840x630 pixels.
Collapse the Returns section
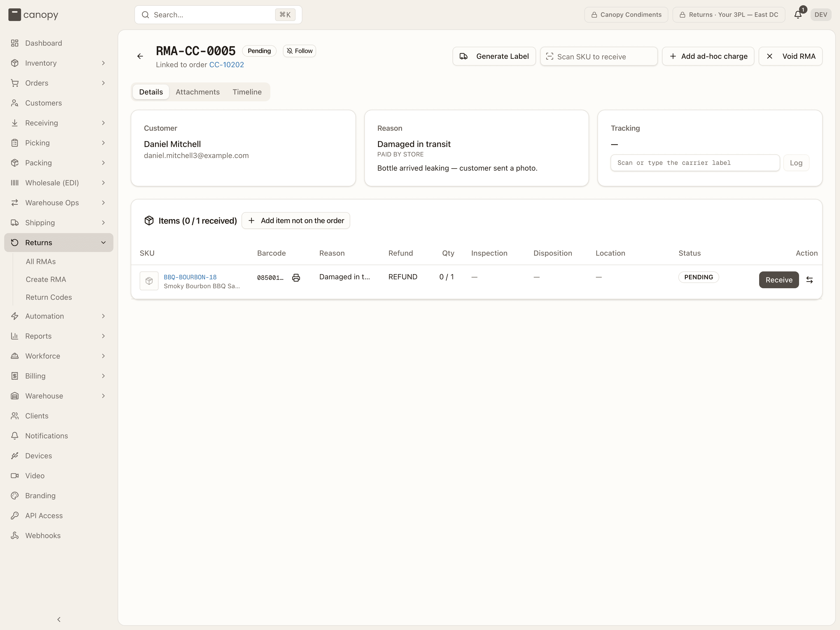[59, 243]
